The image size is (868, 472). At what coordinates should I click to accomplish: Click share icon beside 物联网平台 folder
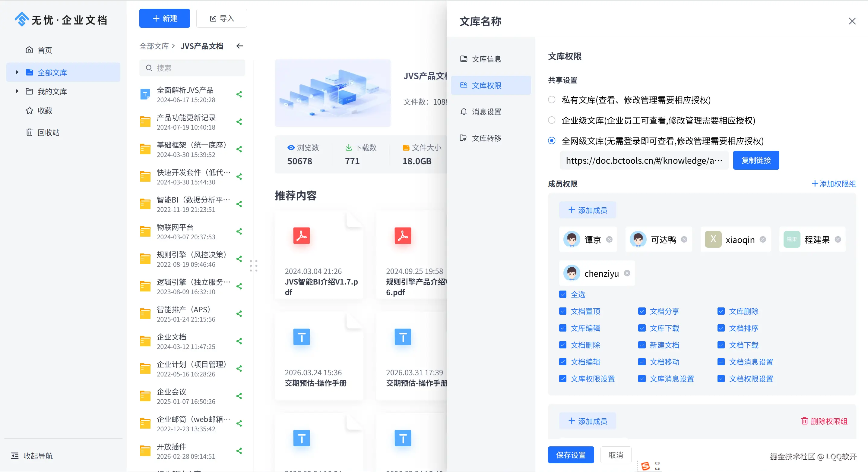(239, 231)
